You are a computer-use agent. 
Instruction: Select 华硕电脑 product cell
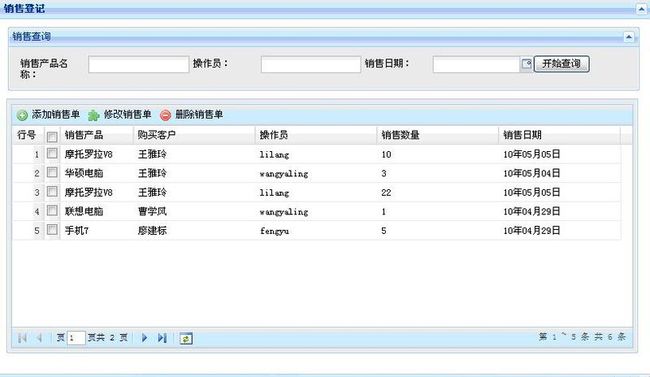click(x=84, y=173)
